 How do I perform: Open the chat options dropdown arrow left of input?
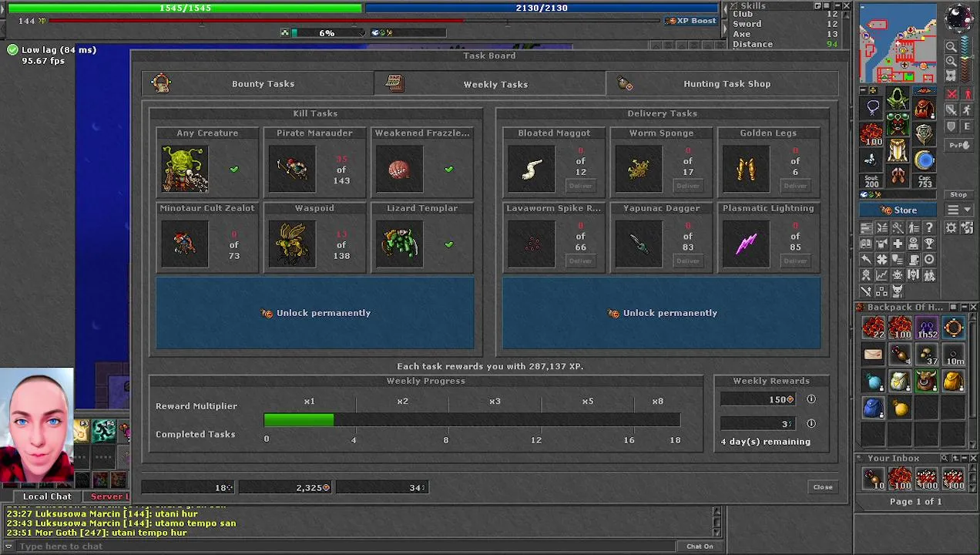pos(8,547)
